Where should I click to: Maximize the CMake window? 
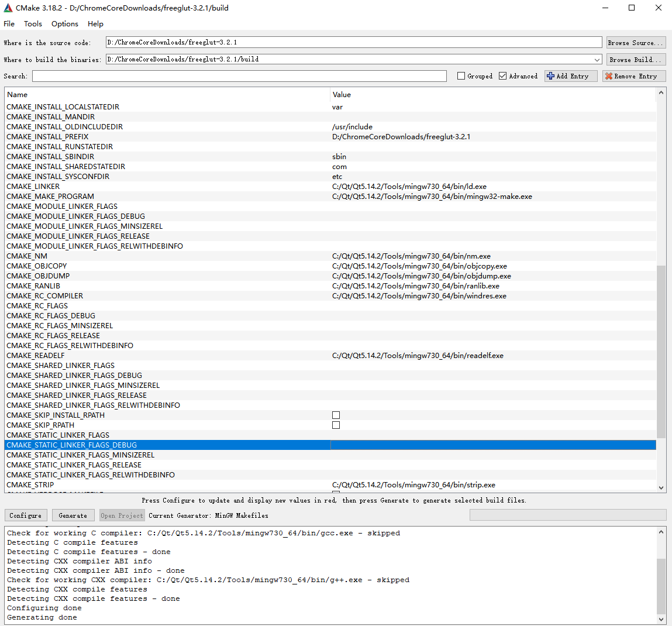point(632,8)
